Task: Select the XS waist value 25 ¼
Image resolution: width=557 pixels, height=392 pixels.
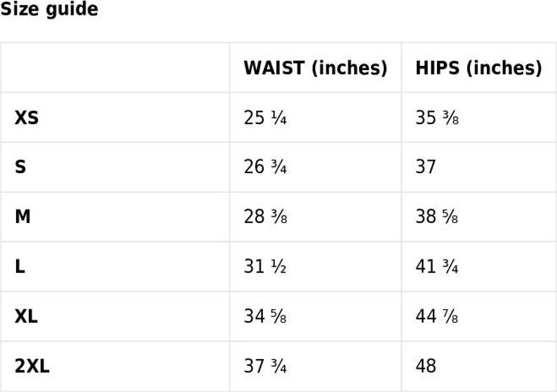Action: tap(265, 118)
